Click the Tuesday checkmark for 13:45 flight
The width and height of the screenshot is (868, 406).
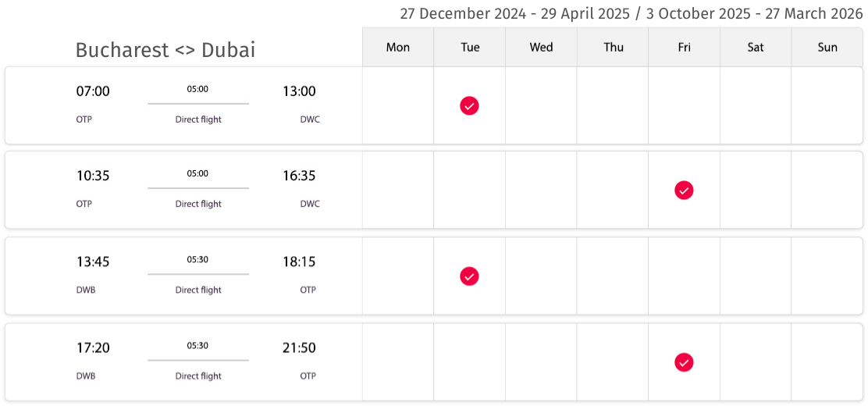click(469, 276)
